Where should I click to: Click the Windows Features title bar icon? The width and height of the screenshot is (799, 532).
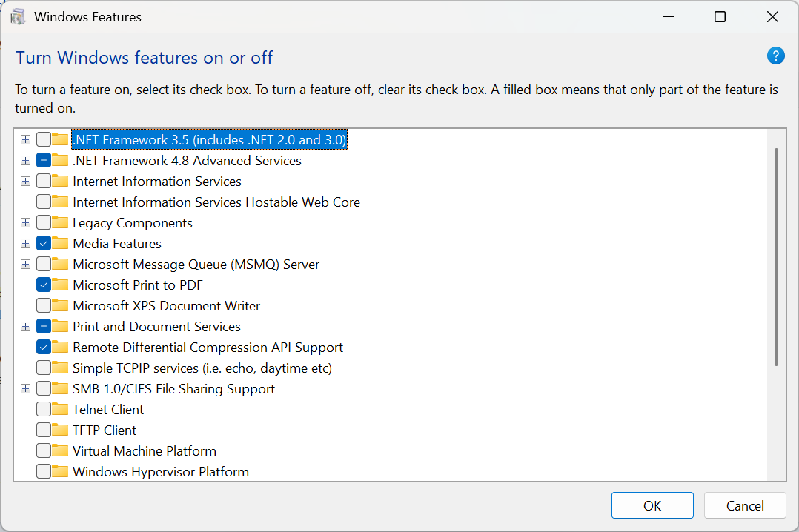(17, 16)
